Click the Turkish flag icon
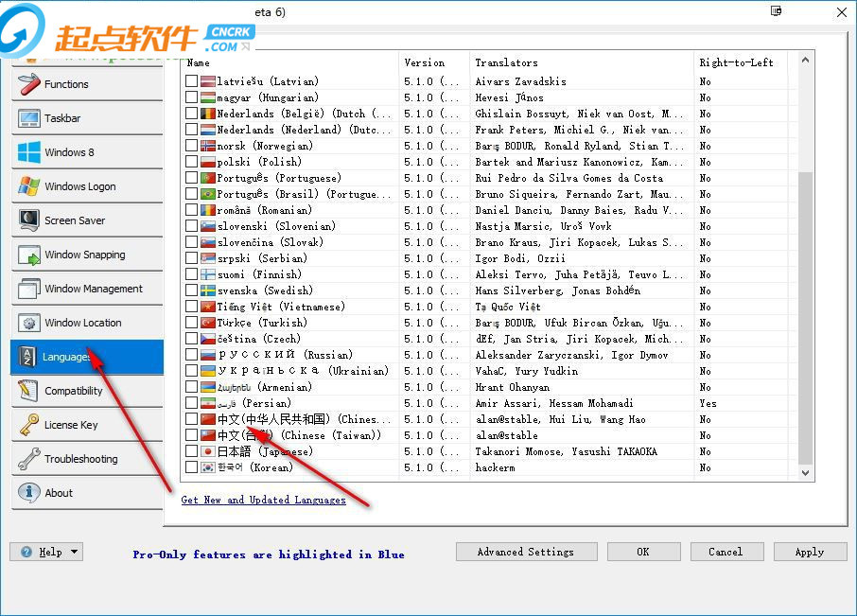 tap(208, 323)
